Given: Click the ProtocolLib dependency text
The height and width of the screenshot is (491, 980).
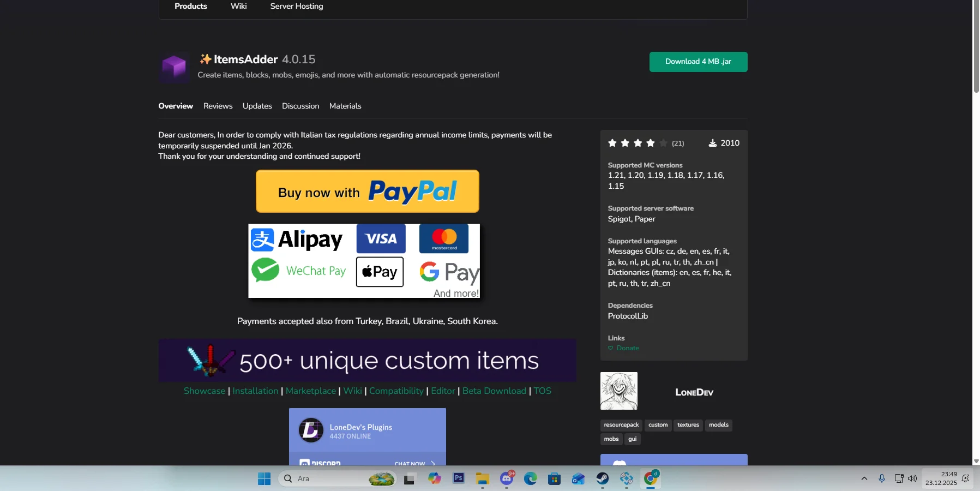Looking at the screenshot, I should [x=628, y=316].
